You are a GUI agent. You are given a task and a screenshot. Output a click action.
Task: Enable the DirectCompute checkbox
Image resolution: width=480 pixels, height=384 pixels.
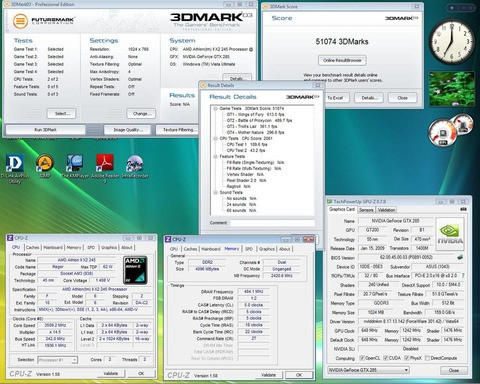point(427,358)
